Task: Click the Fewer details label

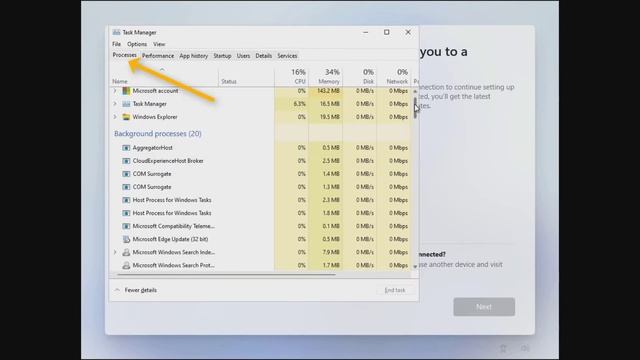Action: click(x=140, y=290)
